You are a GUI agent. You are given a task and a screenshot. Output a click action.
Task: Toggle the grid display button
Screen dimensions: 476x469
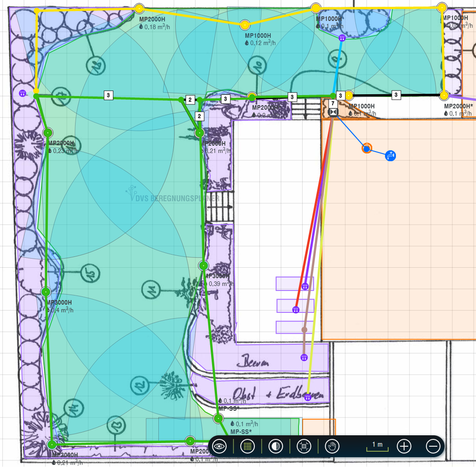pyautogui.click(x=248, y=446)
